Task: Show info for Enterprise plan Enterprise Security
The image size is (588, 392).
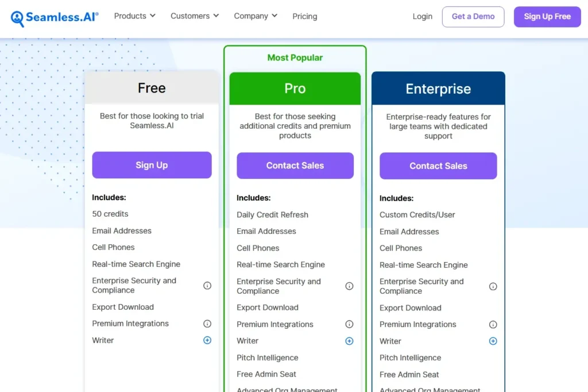Action: coord(493,286)
